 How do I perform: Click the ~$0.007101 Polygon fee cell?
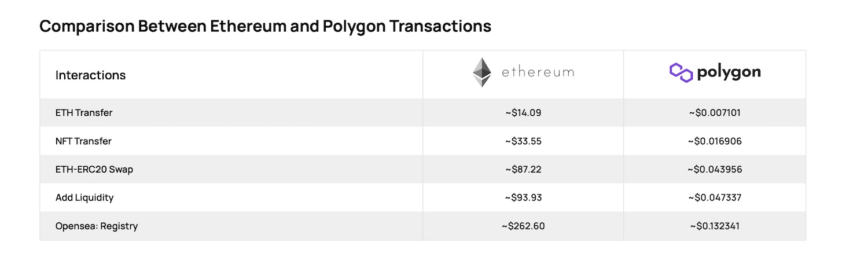pos(715,113)
